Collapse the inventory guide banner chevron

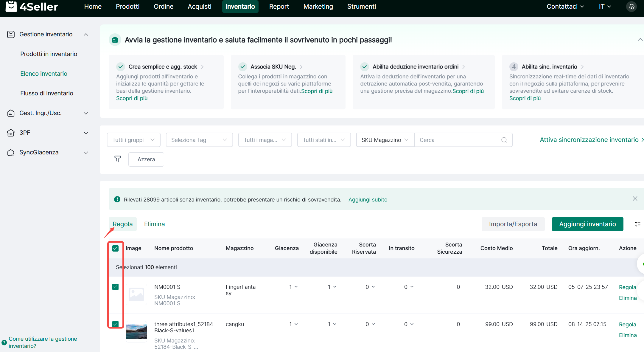point(640,40)
